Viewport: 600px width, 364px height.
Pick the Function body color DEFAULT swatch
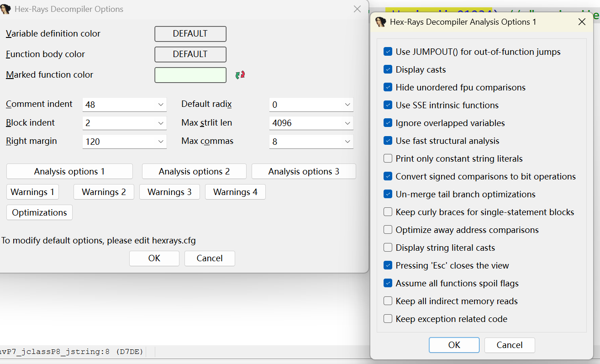tap(190, 54)
